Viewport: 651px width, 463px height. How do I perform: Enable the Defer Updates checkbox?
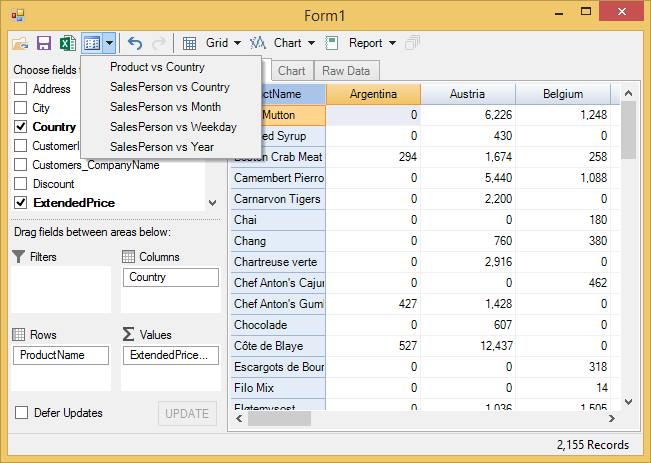tap(21, 413)
